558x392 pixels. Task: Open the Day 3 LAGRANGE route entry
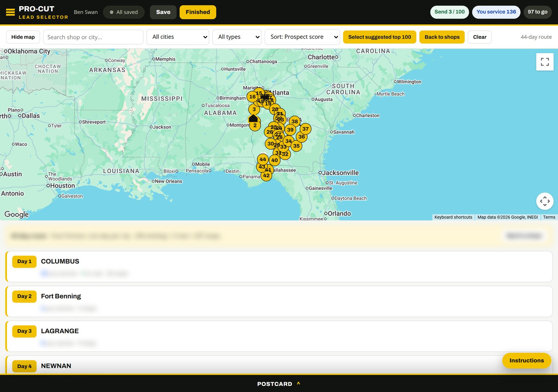(279, 336)
